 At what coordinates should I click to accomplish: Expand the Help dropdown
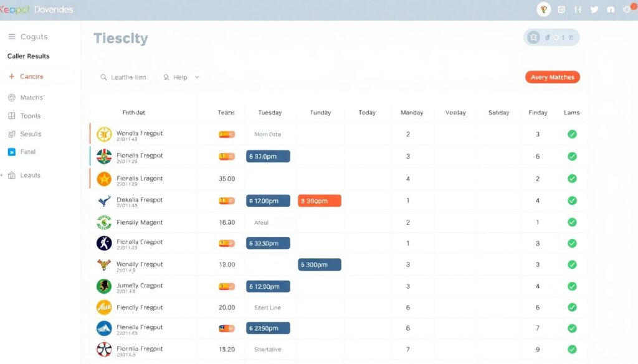click(x=181, y=77)
